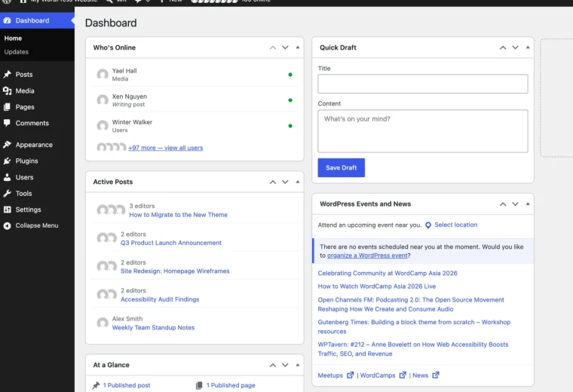Image resolution: width=573 pixels, height=392 pixels.
Task: Click the Users person icon
Action: (7, 177)
